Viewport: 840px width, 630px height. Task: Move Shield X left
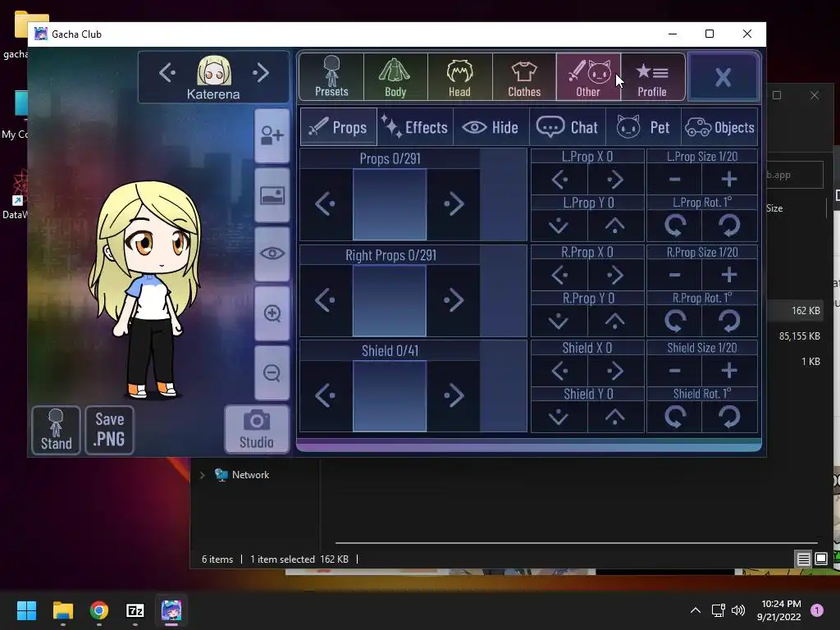coord(559,371)
